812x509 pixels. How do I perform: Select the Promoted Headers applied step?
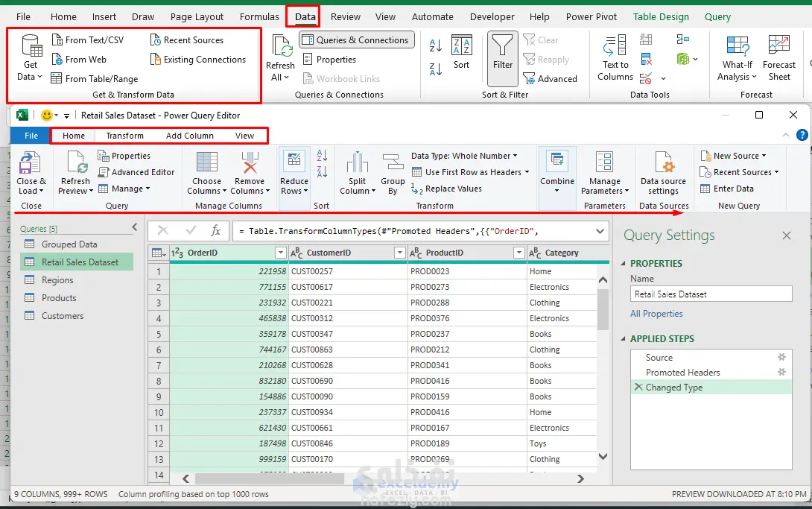click(x=682, y=373)
